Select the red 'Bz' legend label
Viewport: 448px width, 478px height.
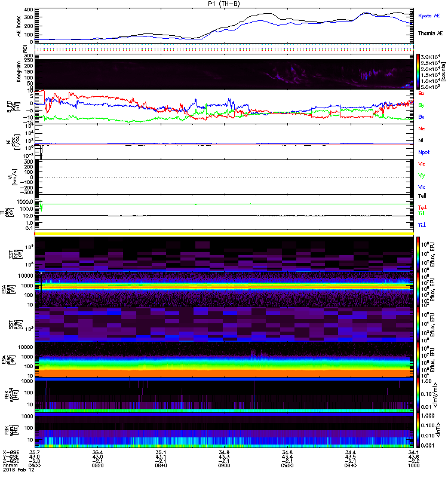pyautogui.click(x=421, y=93)
